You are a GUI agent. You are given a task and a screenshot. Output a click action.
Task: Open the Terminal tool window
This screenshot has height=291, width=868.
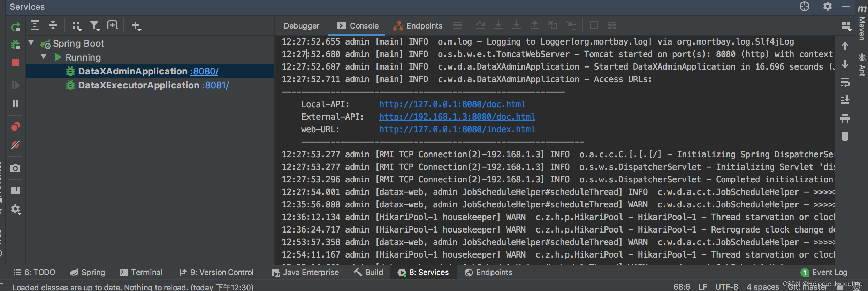[x=141, y=272]
